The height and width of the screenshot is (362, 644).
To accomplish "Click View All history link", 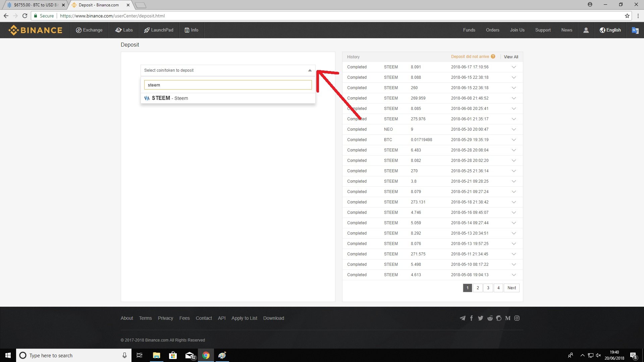I will [511, 57].
